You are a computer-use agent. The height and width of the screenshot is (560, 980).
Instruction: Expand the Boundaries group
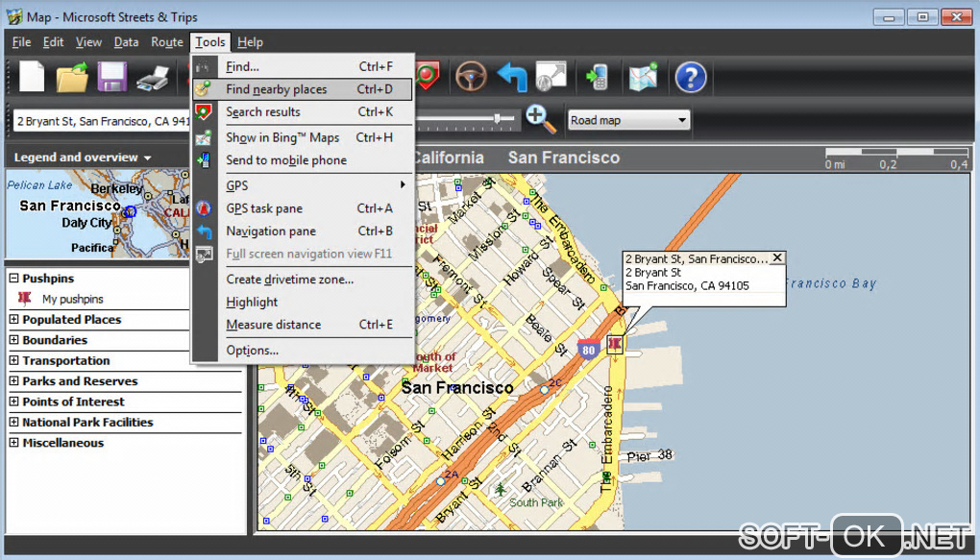pyautogui.click(x=13, y=339)
